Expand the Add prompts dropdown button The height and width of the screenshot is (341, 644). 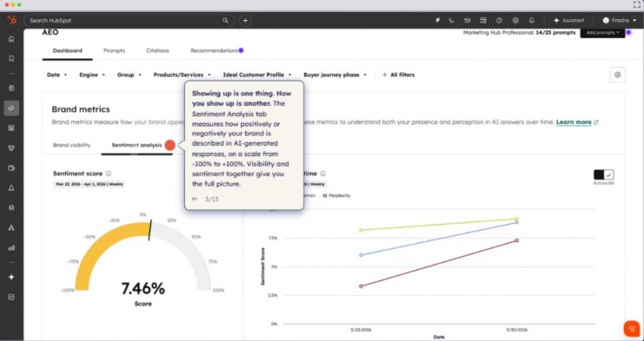(603, 33)
